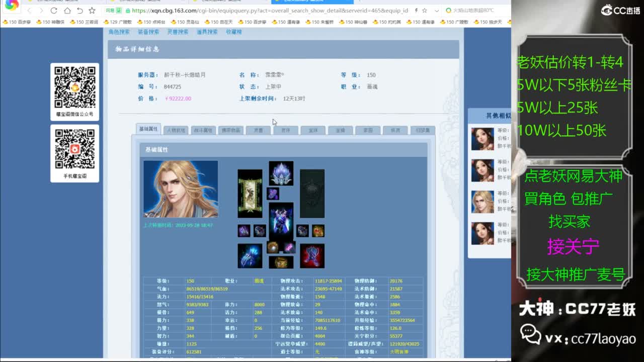Viewport: 644px width, 362px height.
Task: Open the 收藏榜 navigation link
Action: click(x=234, y=32)
